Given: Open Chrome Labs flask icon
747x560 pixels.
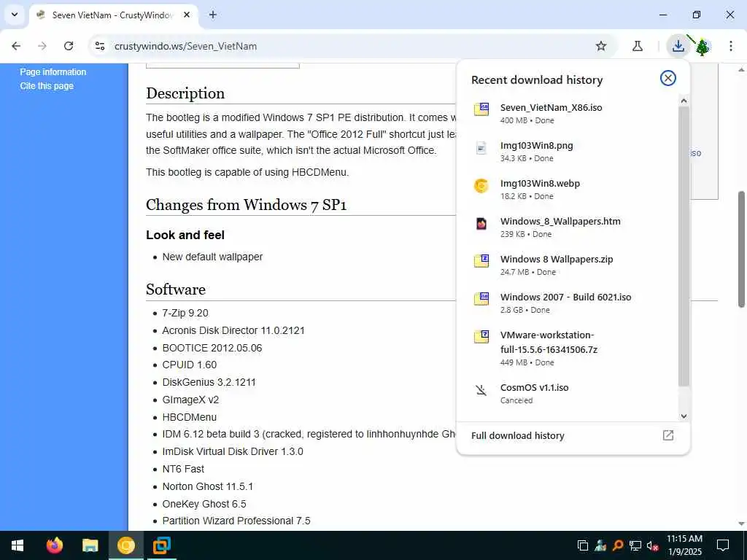Looking at the screenshot, I should 638,46.
